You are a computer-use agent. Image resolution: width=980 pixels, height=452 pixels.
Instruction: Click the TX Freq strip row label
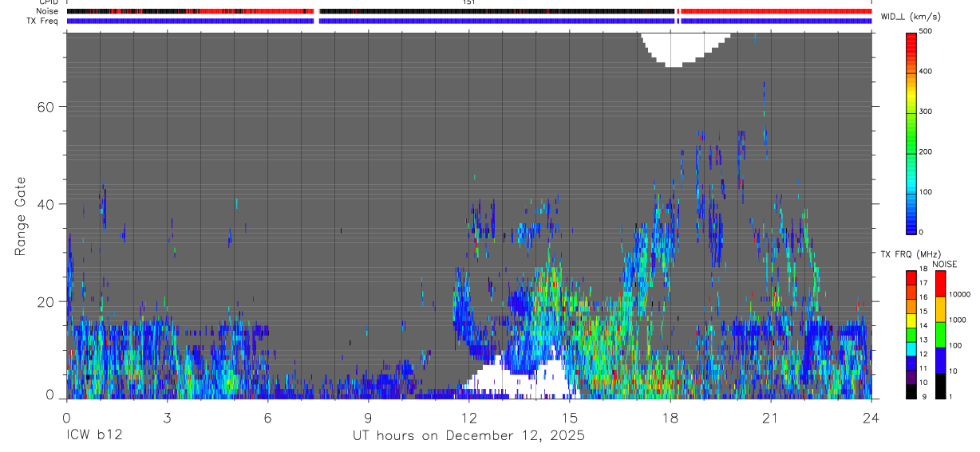pos(44,21)
